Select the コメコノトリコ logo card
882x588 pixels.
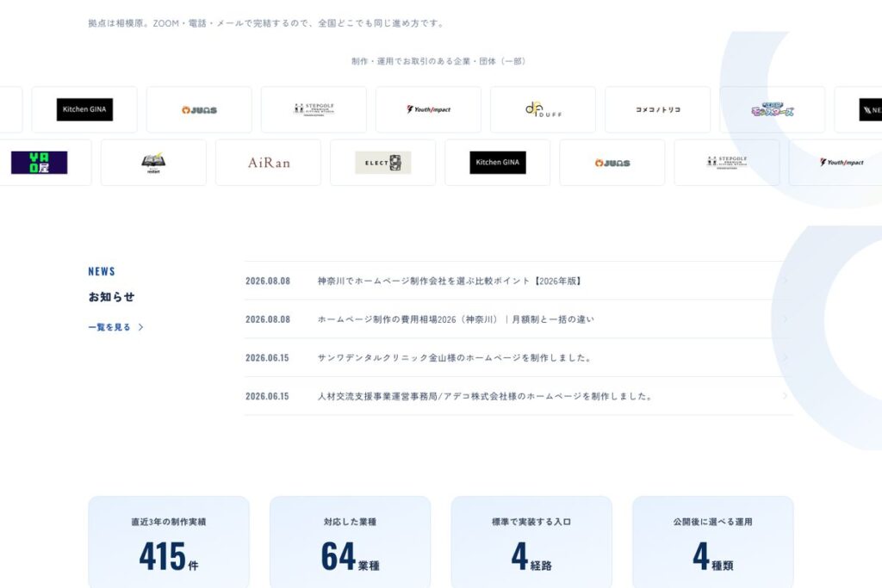[x=658, y=109]
